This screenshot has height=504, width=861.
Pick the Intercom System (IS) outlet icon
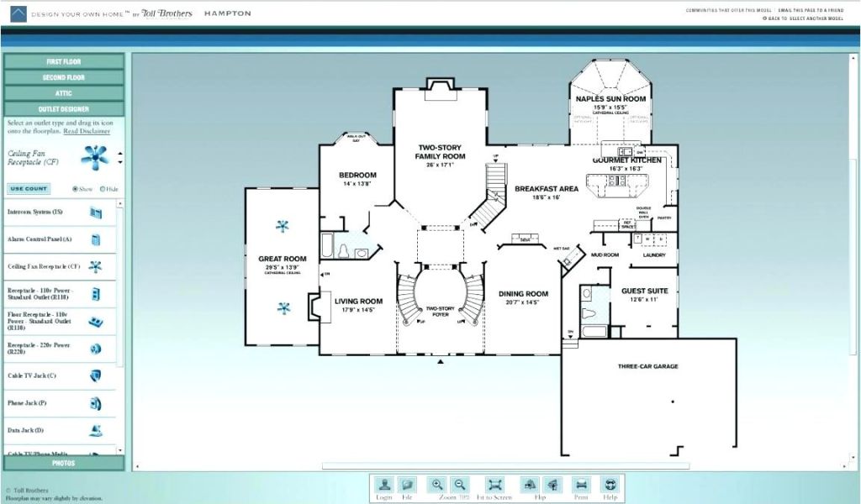click(x=95, y=213)
